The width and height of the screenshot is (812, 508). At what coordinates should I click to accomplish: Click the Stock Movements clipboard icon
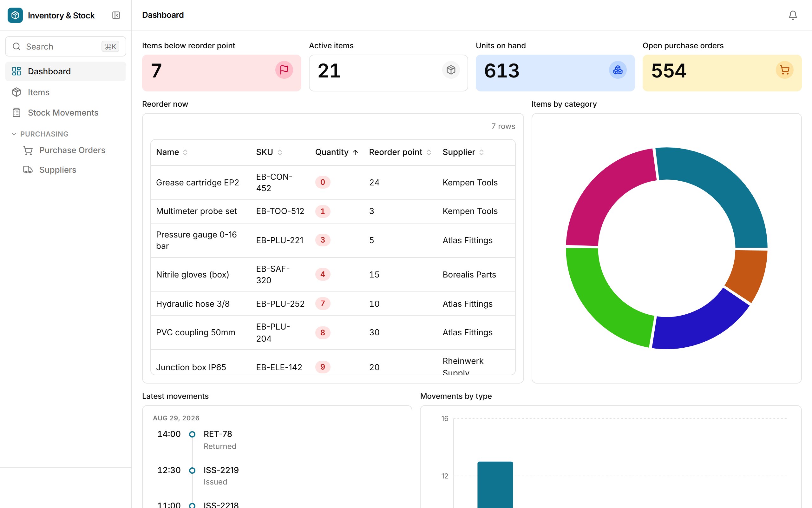coord(16,112)
